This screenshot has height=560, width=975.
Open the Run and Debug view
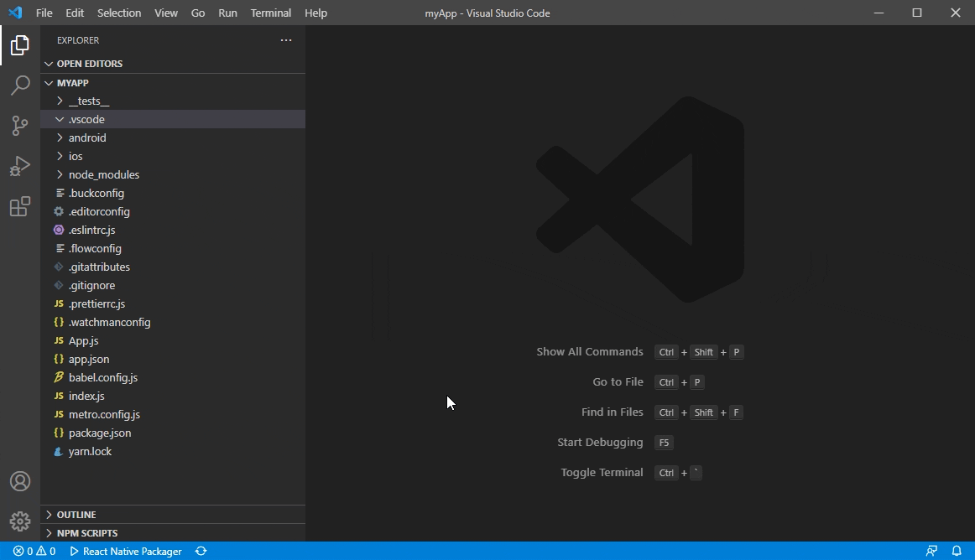click(20, 166)
